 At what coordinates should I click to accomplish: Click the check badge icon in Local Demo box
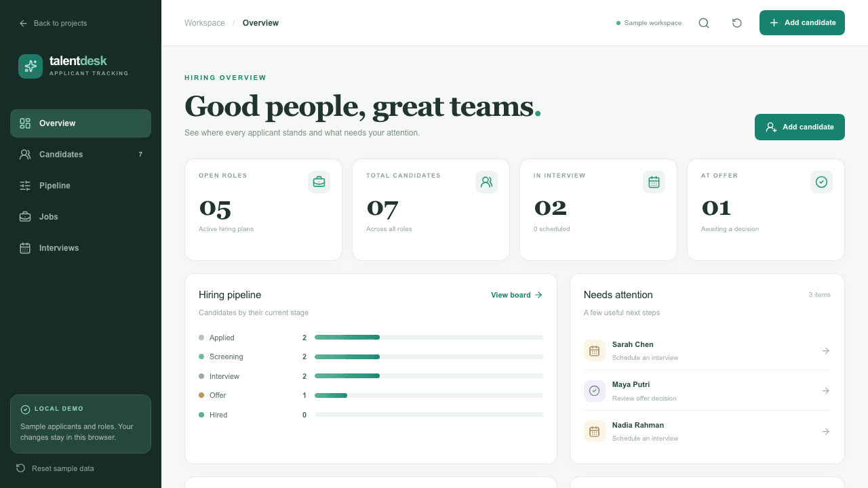25,409
